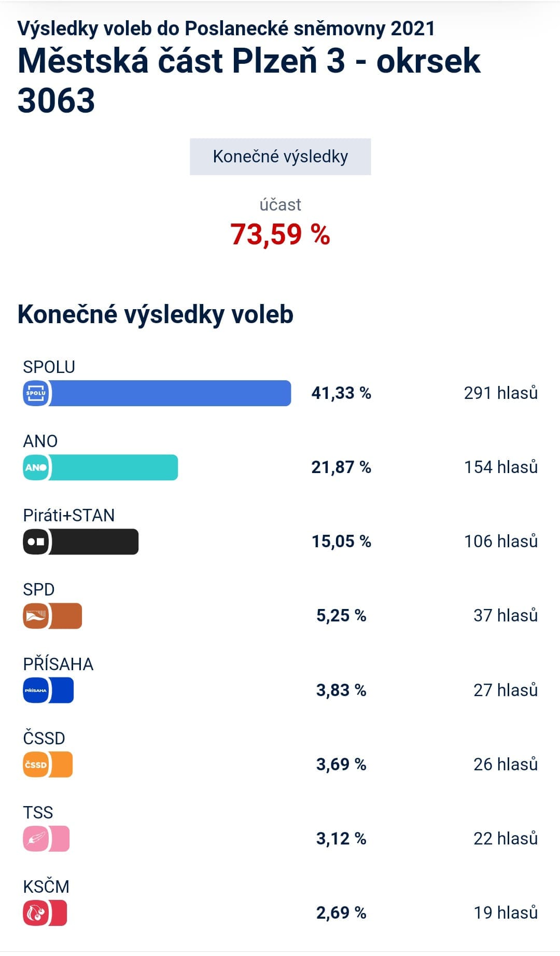
Task: Open the Piráti+STAN party name label
Action: pyautogui.click(x=69, y=515)
